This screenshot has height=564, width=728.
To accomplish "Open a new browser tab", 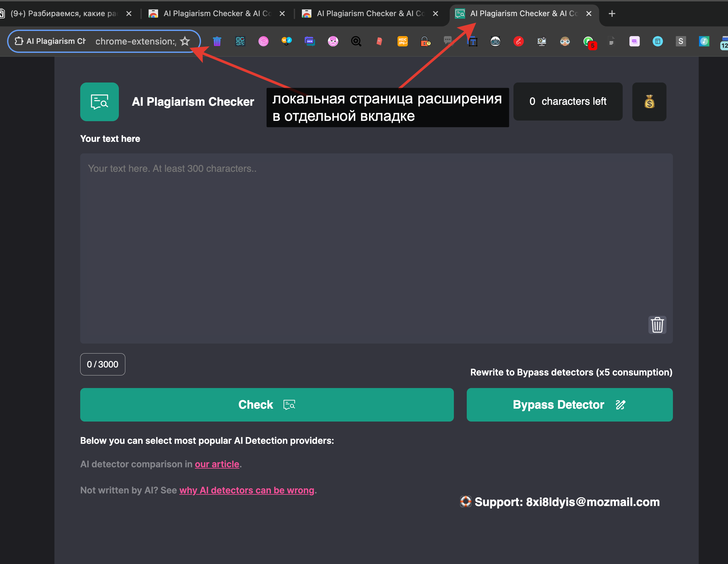I will [x=612, y=14].
